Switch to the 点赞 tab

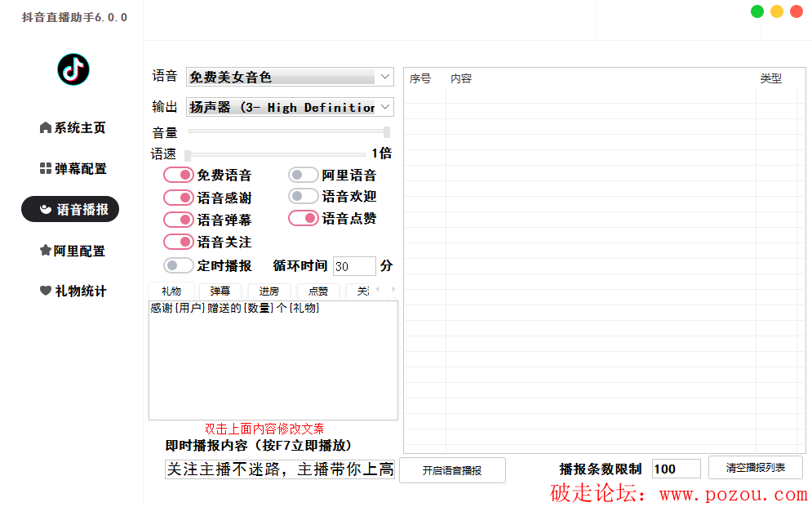[x=318, y=291]
